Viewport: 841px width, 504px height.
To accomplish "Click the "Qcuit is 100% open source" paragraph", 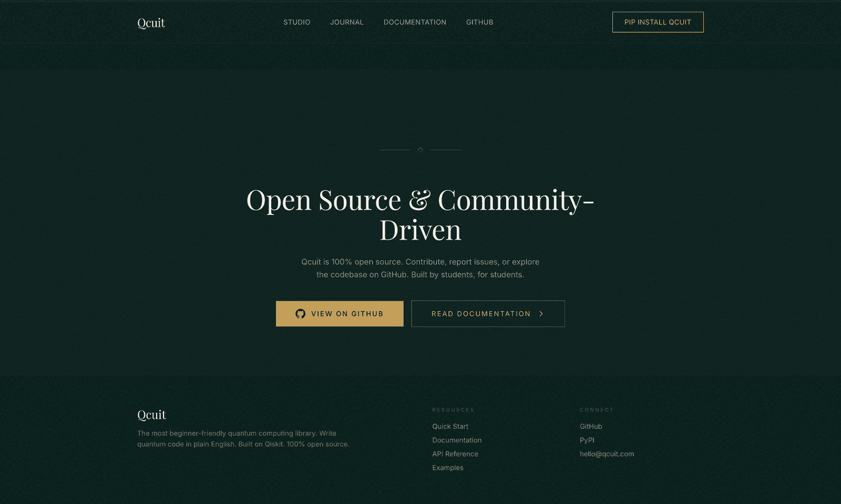I will (x=420, y=268).
